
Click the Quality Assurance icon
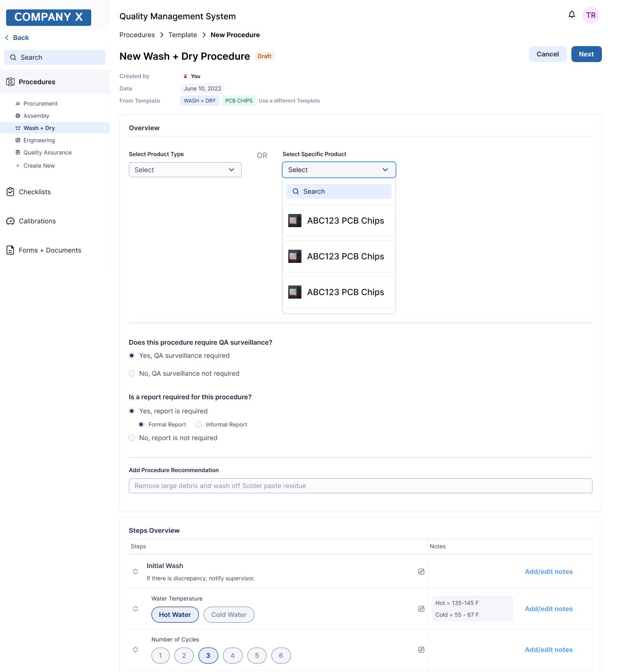click(18, 152)
